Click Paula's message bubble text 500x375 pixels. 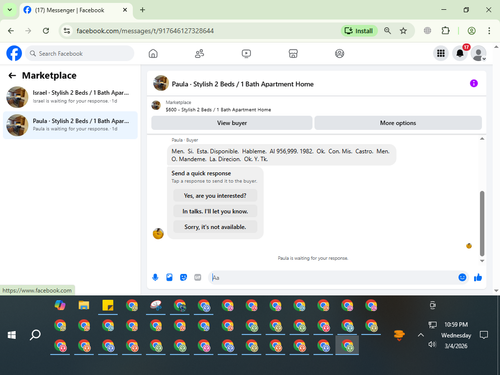[x=281, y=155]
